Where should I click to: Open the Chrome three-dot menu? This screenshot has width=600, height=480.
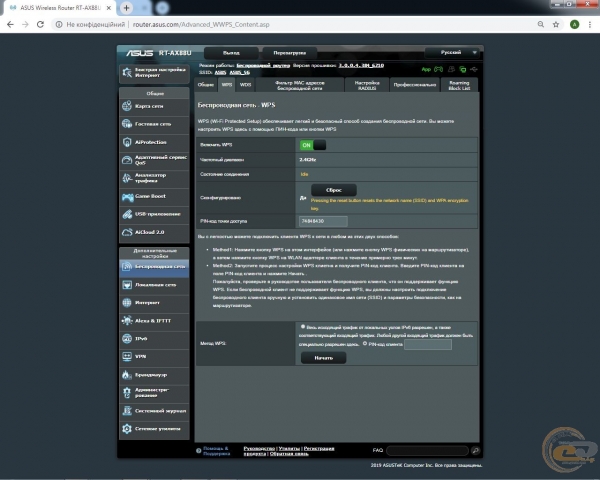click(x=590, y=24)
